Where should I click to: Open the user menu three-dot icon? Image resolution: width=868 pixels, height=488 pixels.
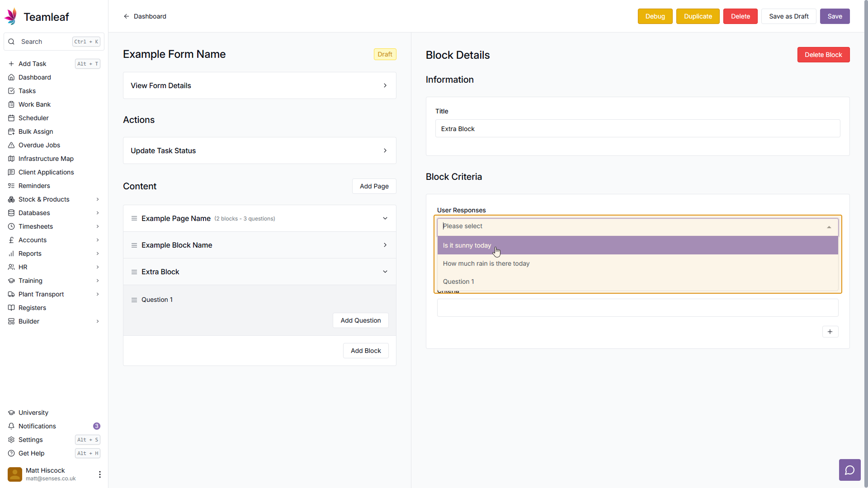click(x=100, y=474)
